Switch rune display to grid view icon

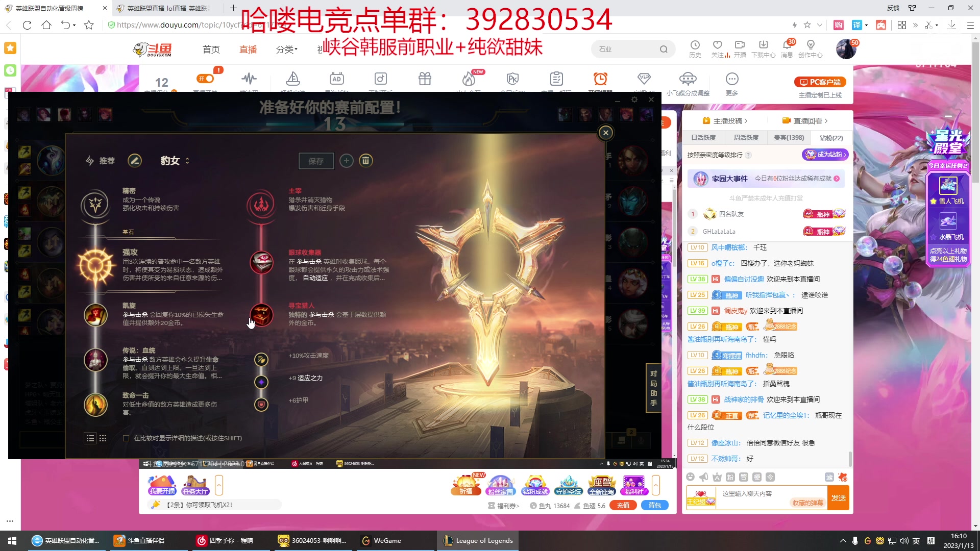coord(103,438)
